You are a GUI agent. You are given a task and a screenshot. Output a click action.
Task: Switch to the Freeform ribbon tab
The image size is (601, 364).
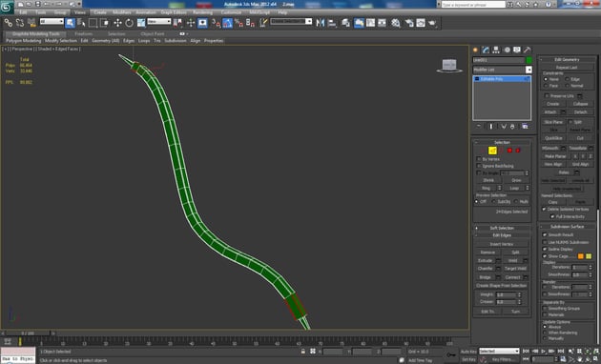pos(83,33)
